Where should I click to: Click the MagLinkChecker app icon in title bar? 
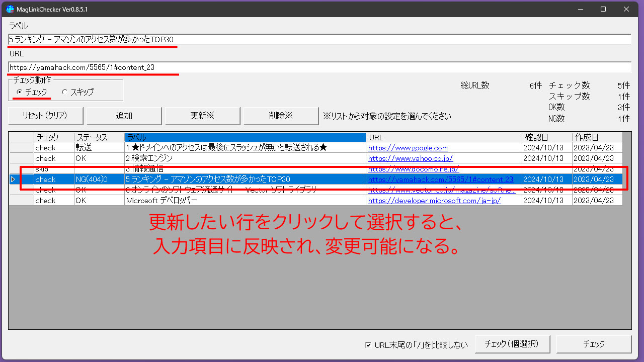point(10,9)
